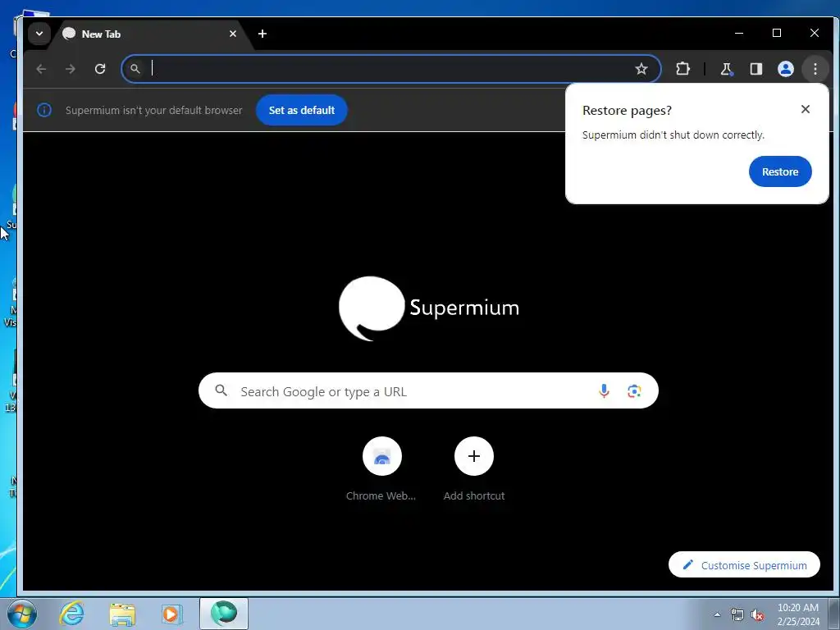Click the default browser info icon
Image resolution: width=840 pixels, height=630 pixels.
tap(44, 110)
